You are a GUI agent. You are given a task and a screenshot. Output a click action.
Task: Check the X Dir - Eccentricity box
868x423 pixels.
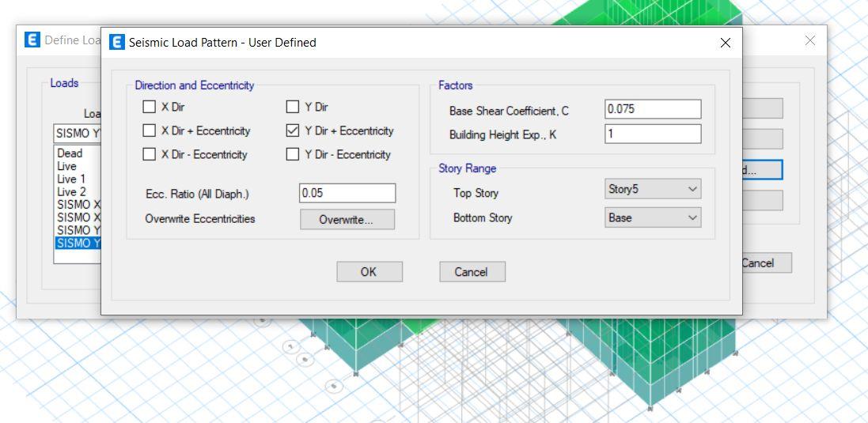point(149,154)
